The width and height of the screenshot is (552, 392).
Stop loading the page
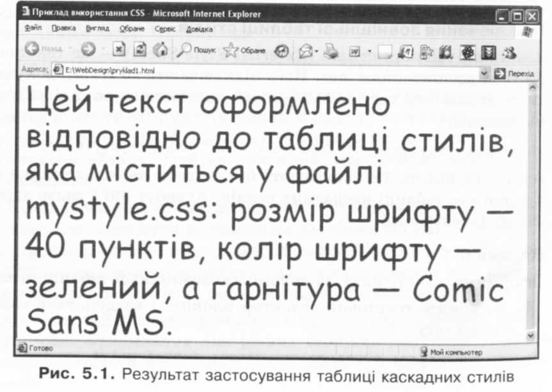[119, 49]
